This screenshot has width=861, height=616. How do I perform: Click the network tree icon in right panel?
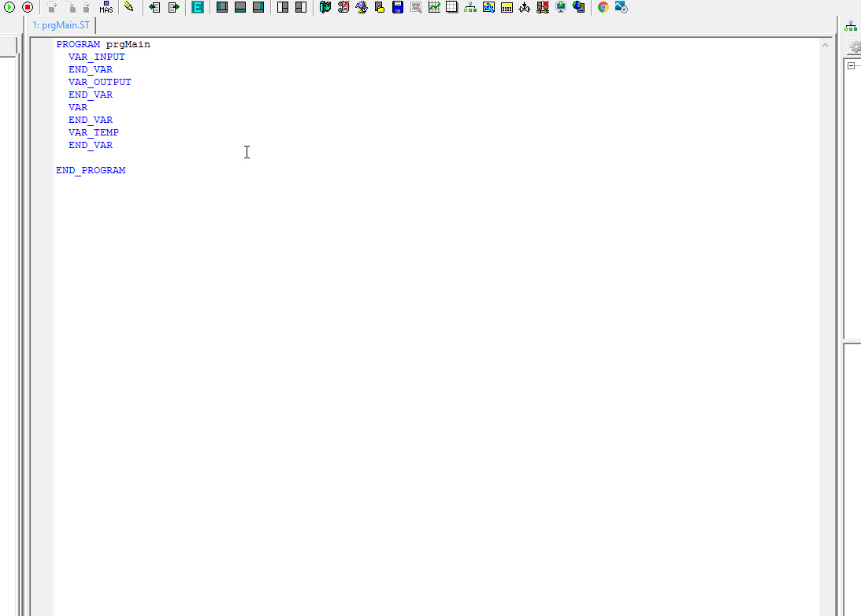[851, 26]
